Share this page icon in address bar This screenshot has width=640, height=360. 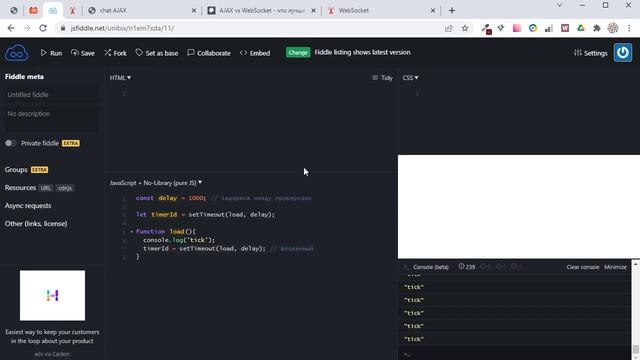click(449, 28)
